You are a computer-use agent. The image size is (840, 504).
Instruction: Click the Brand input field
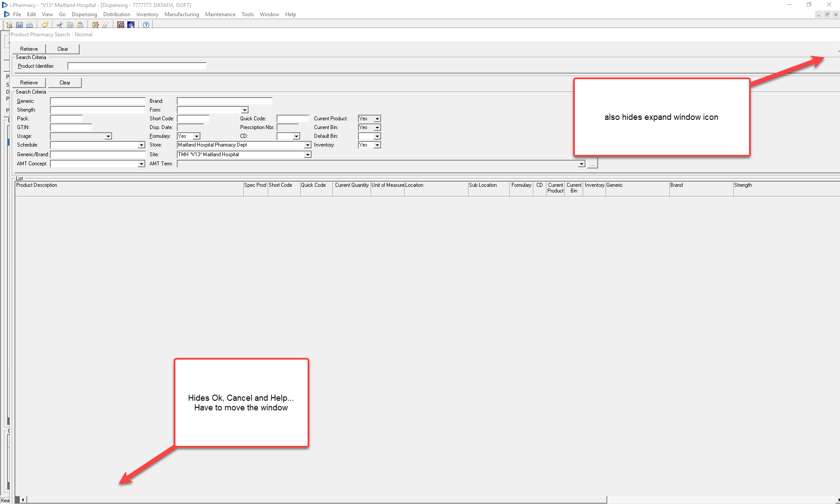[x=224, y=101]
